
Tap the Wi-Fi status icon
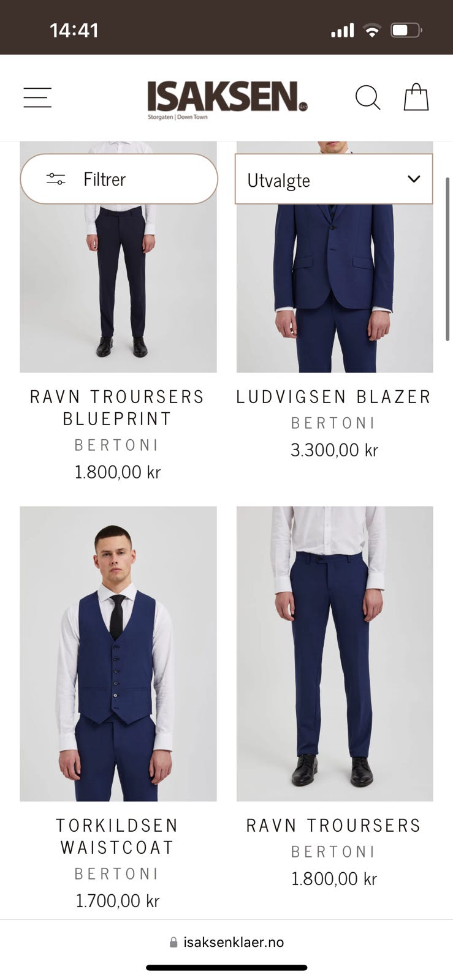pos(371,30)
